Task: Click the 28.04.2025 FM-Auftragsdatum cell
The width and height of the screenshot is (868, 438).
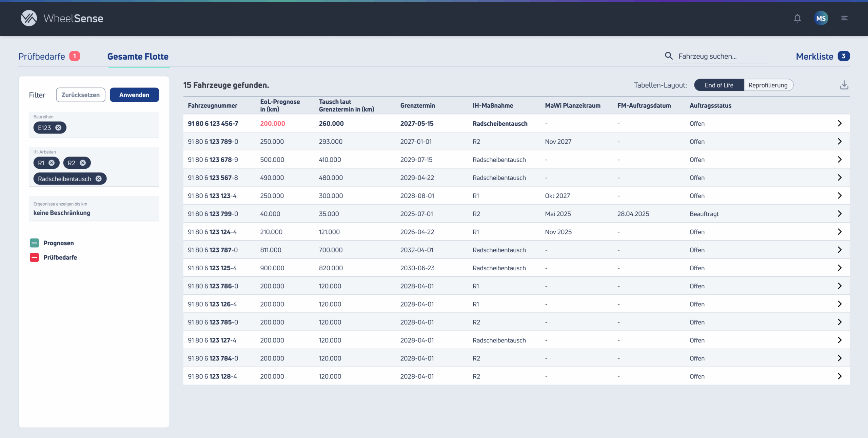Action: click(x=633, y=214)
